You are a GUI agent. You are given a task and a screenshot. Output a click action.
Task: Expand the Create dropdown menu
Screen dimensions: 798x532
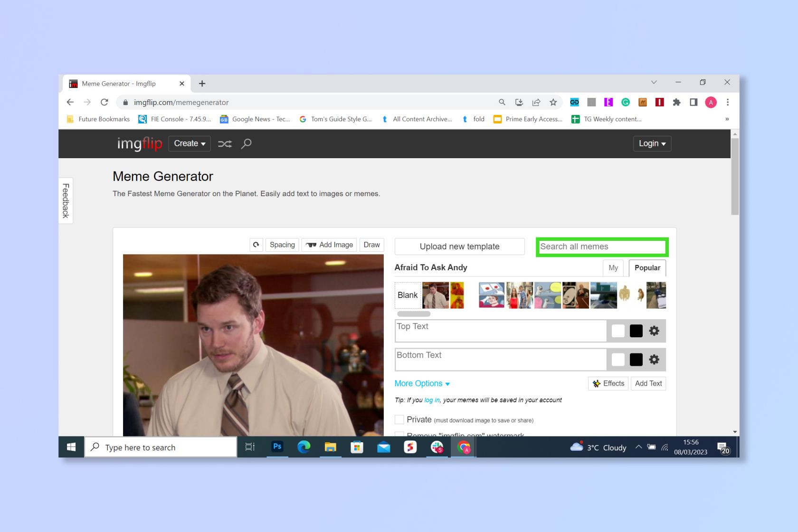[190, 143]
